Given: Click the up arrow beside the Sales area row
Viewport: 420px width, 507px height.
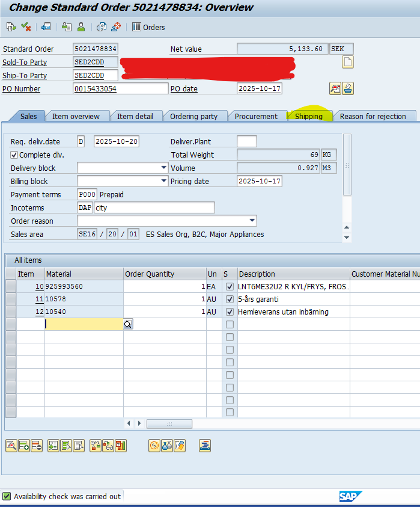Looking at the screenshot, I should pyautogui.click(x=347, y=227).
